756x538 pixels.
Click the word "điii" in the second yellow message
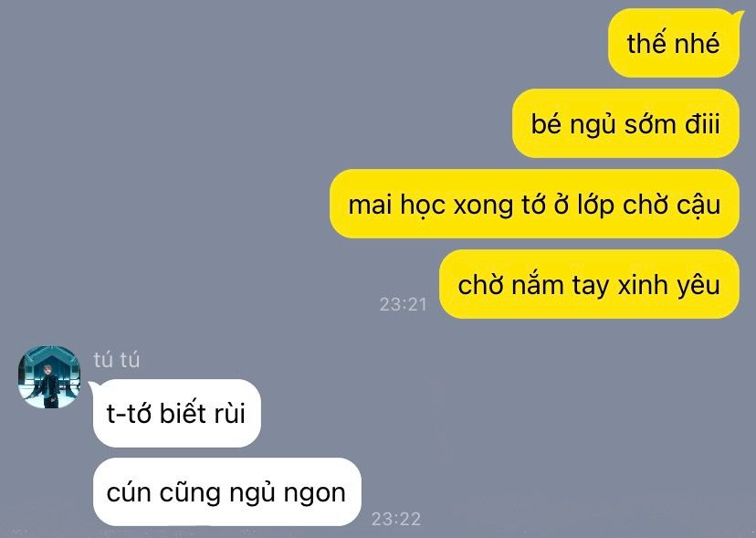(x=702, y=124)
